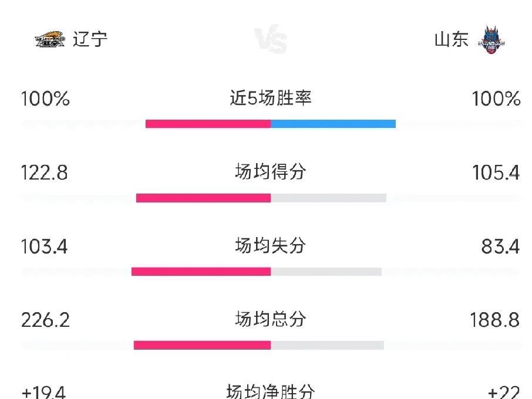Viewport: 532px width, 399px height.
Task: Open the 辽宁 team name
Action: point(90,39)
